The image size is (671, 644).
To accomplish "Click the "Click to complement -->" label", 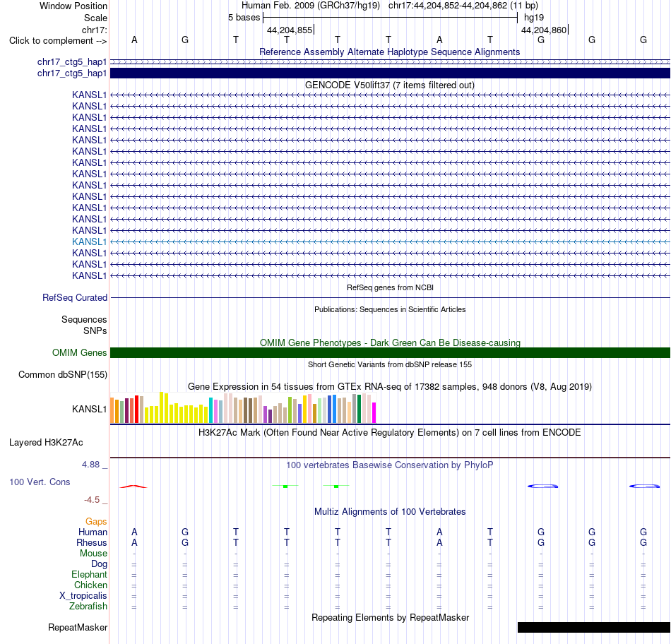I will click(58, 41).
